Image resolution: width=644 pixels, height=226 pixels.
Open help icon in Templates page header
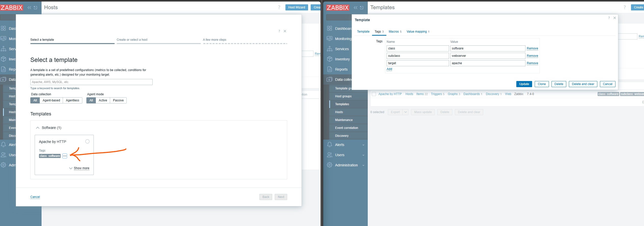pos(625,7)
